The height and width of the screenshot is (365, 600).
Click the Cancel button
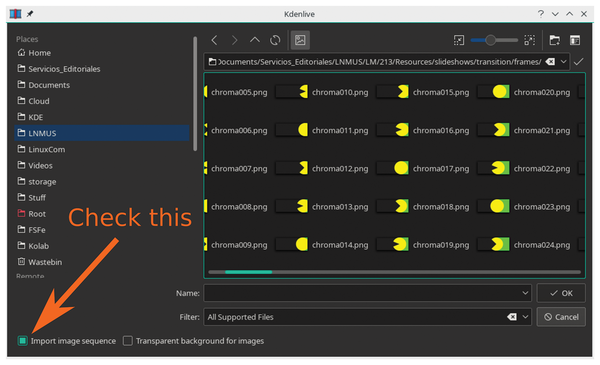[561, 317]
